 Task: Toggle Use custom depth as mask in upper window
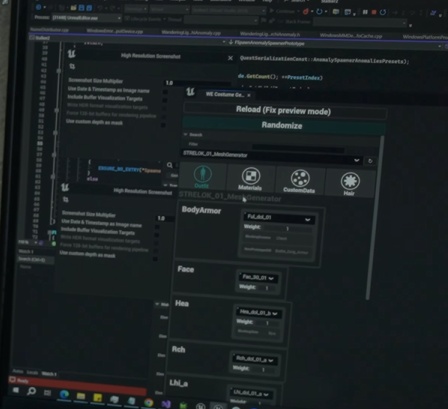pos(163,125)
